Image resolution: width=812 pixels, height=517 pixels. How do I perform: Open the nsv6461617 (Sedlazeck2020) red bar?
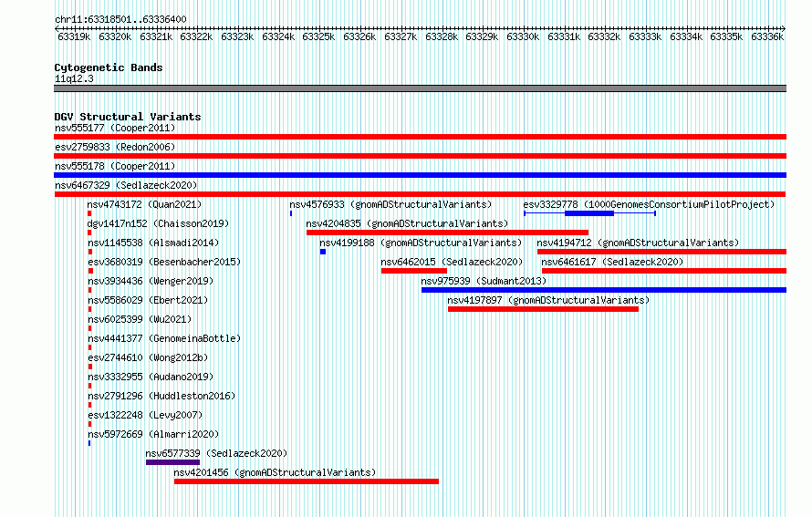664,271
